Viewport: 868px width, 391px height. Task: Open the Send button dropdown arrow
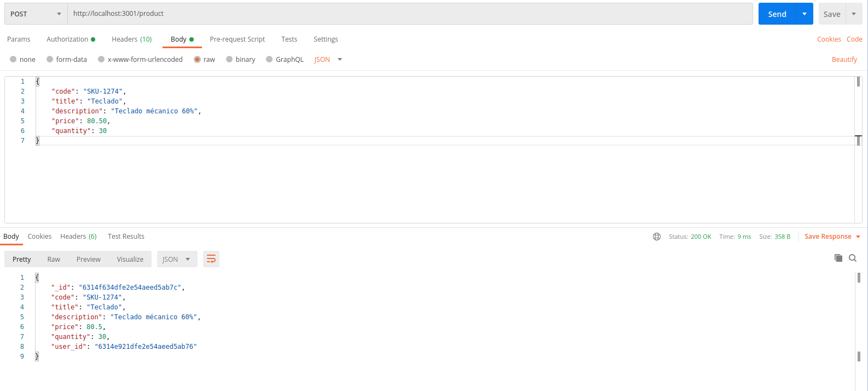coord(804,14)
